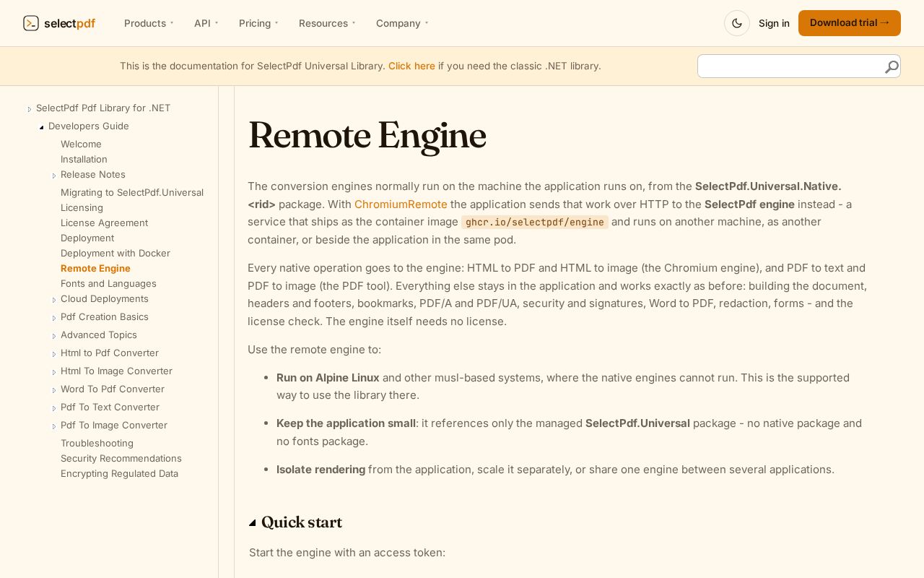924x578 pixels.
Task: Expand the Pdf Creation Basics node
Action: 54,318
